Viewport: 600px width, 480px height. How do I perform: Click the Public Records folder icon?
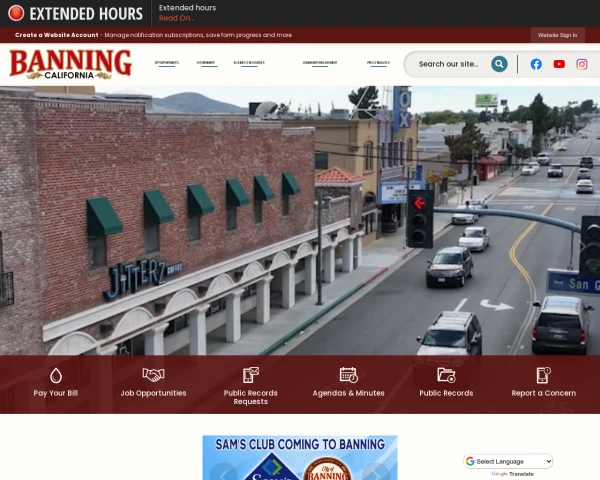pos(446,375)
